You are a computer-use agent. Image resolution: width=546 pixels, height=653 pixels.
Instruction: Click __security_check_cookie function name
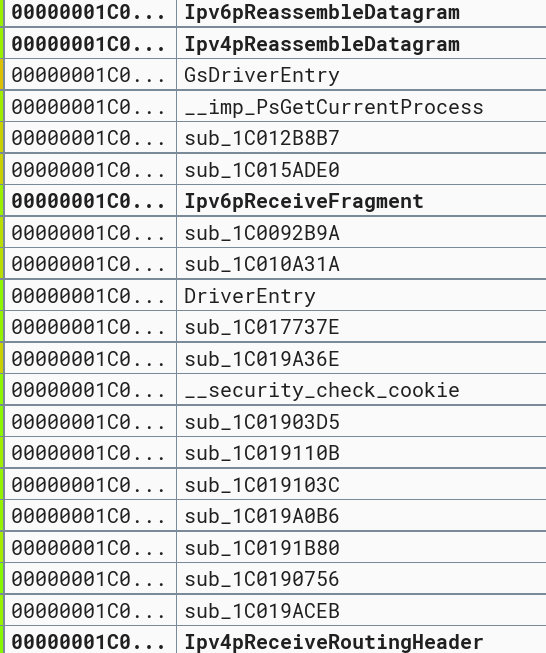point(322,390)
